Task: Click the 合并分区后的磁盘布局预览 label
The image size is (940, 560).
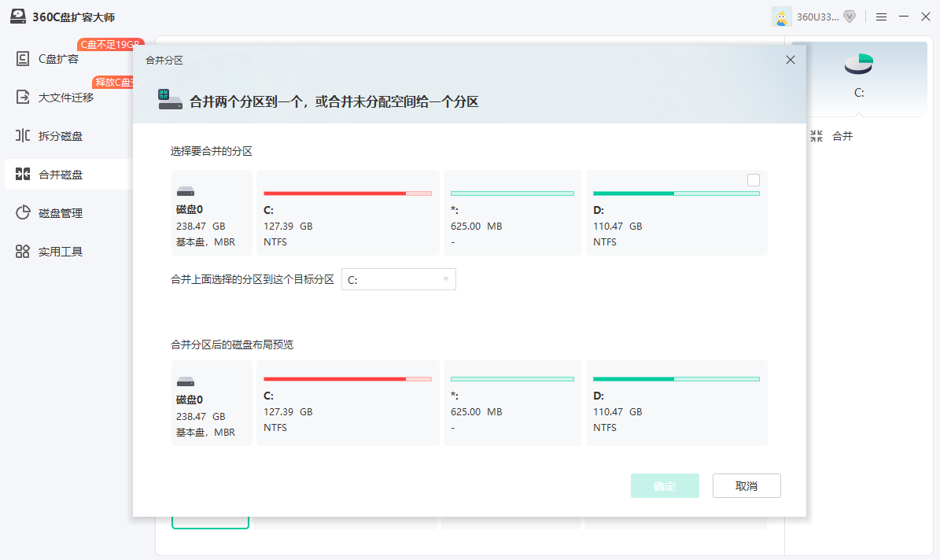Action: 232,344
